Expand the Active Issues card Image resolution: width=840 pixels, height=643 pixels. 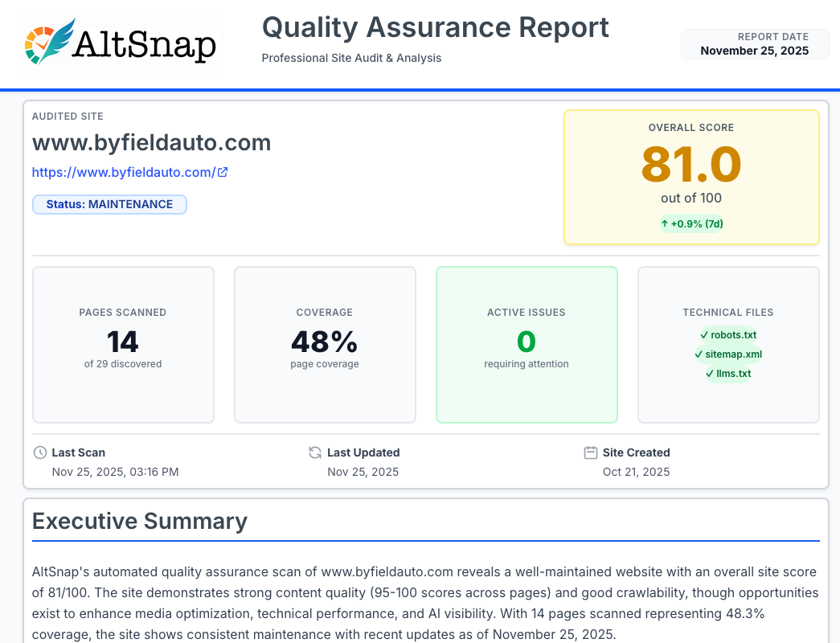(527, 344)
